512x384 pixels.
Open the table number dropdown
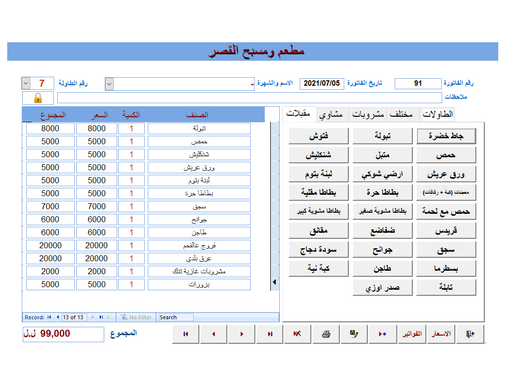26,83
